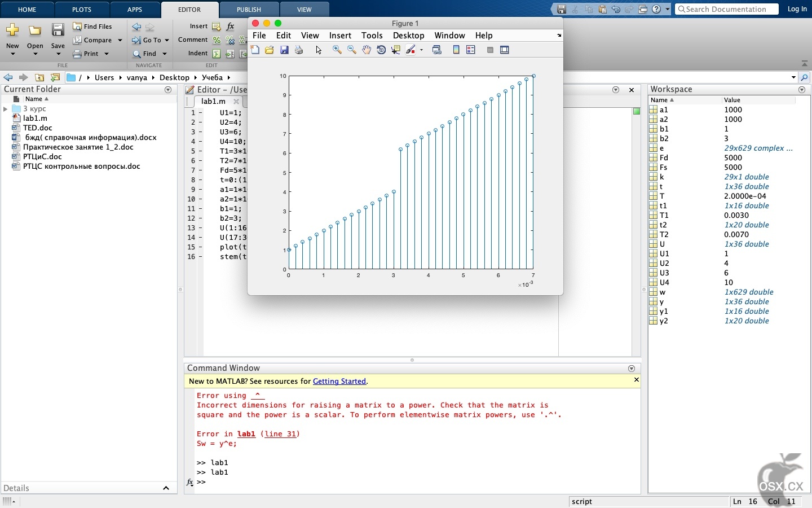Click the Help question mark icon
This screenshot has width=812, height=508.
[656, 9]
